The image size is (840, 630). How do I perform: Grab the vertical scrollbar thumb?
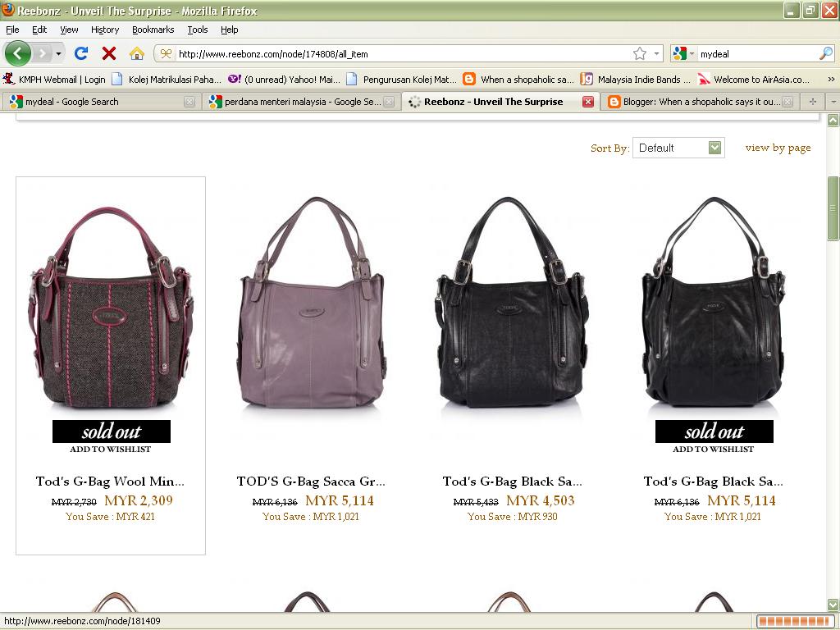[x=833, y=209]
